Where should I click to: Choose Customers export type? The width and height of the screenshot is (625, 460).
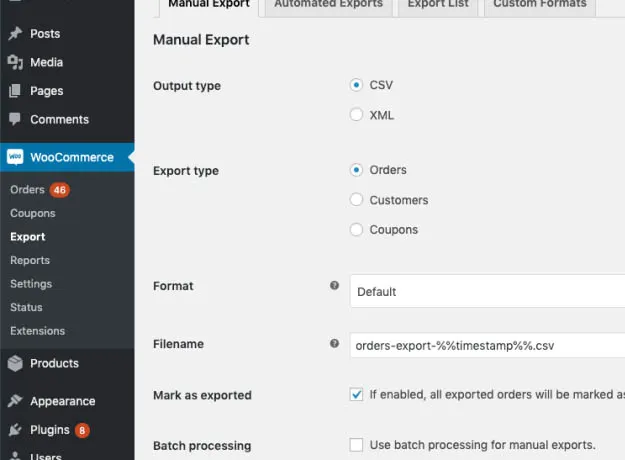pos(356,200)
